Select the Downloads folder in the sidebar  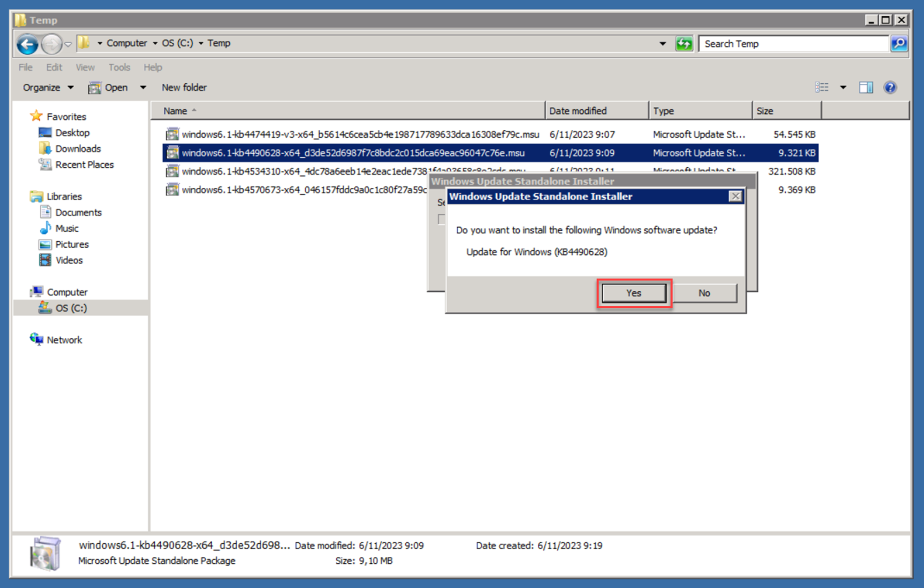click(78, 149)
